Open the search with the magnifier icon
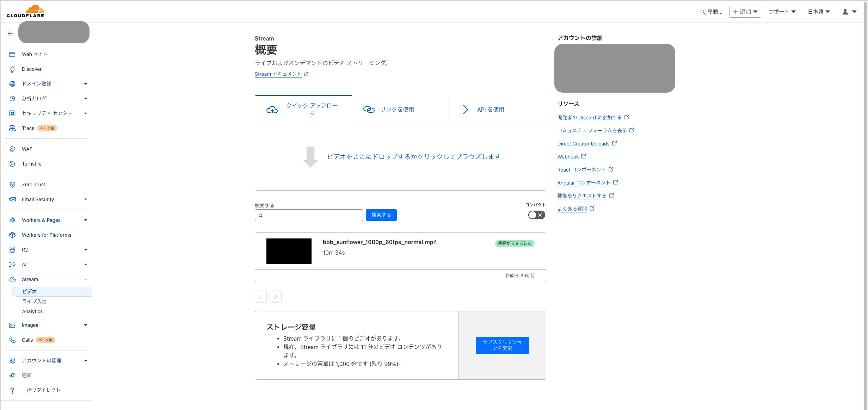The image size is (868, 410). (x=702, y=12)
